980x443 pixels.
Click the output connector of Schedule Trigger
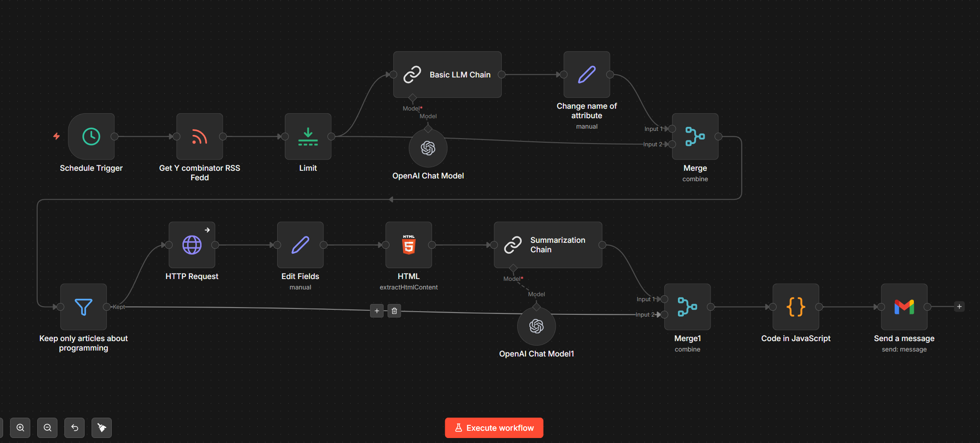[115, 136]
